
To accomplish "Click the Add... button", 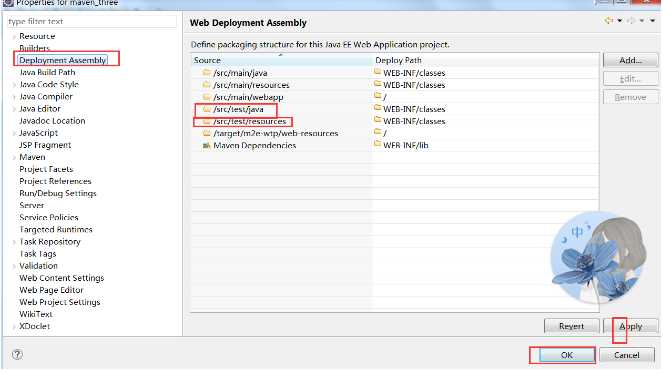I will pos(630,60).
